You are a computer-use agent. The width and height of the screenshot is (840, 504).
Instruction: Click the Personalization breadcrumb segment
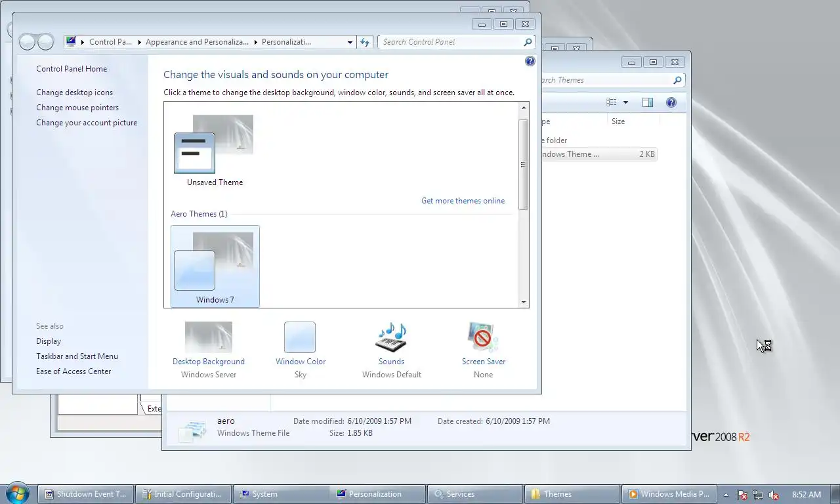tap(286, 42)
